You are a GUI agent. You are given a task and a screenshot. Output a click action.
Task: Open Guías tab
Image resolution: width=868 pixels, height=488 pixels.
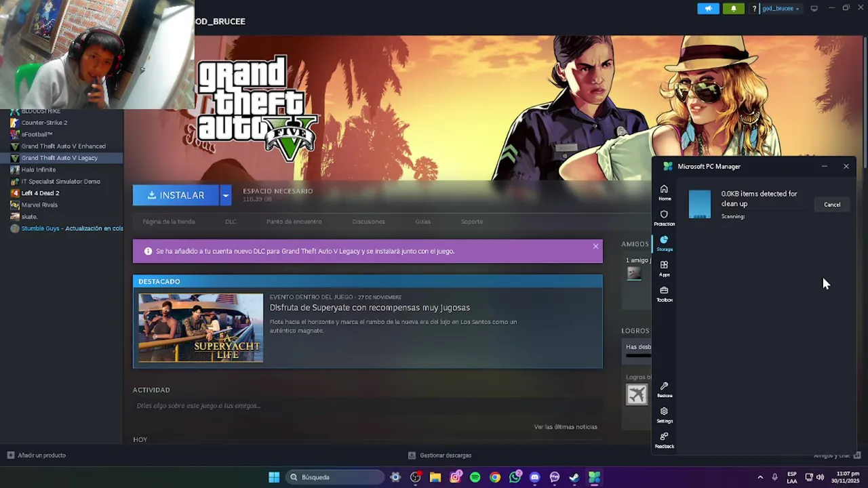(423, 222)
